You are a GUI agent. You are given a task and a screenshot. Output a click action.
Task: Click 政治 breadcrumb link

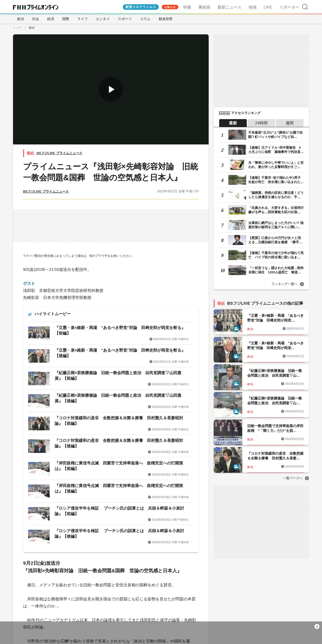(32, 28)
